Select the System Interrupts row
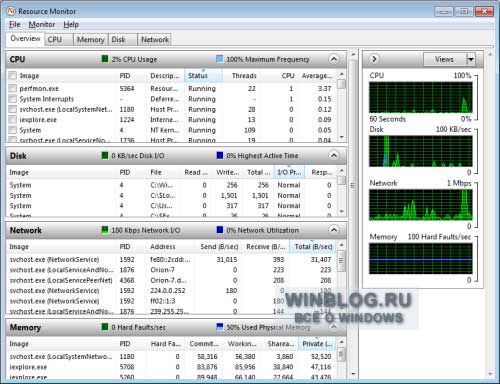This screenshot has height=384, width=500. pyautogui.click(x=172, y=99)
